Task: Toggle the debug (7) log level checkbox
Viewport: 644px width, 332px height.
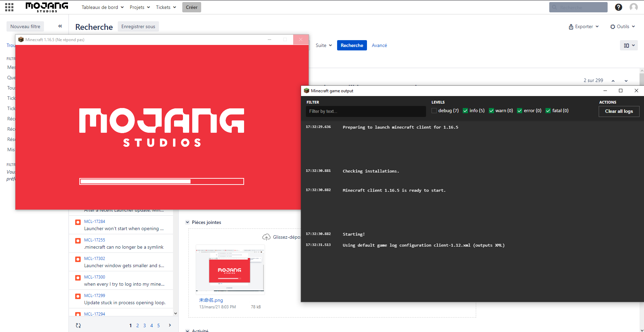Action: (x=434, y=110)
